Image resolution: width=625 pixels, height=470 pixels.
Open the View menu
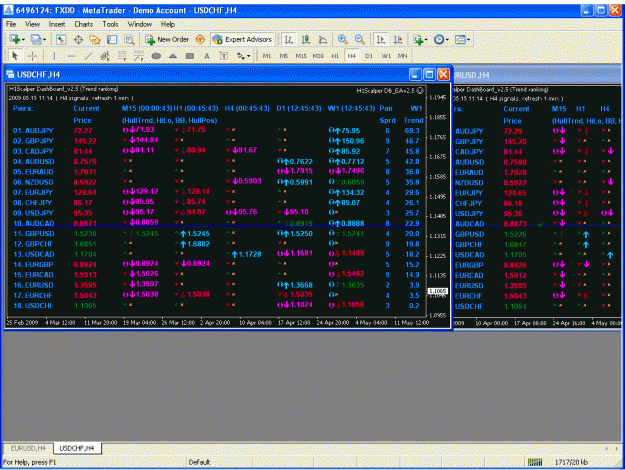pos(32,24)
